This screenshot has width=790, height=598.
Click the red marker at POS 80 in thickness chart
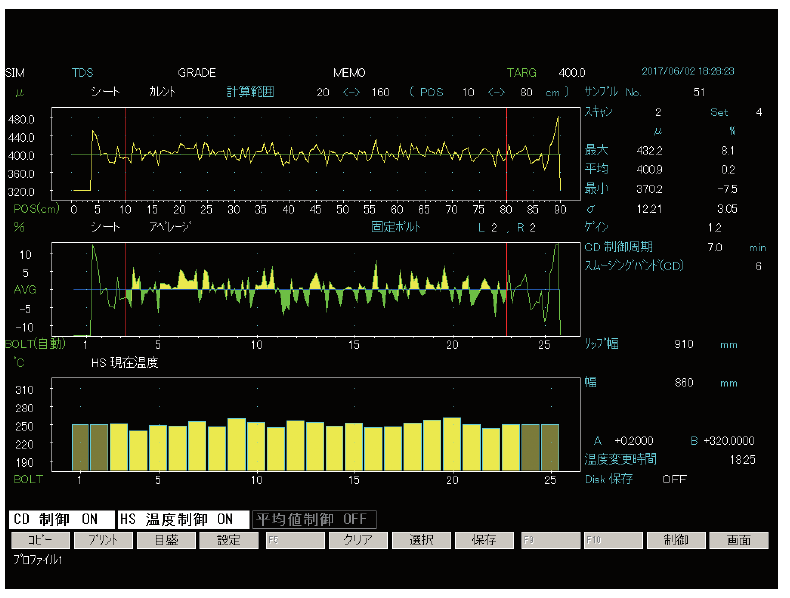coord(506,154)
